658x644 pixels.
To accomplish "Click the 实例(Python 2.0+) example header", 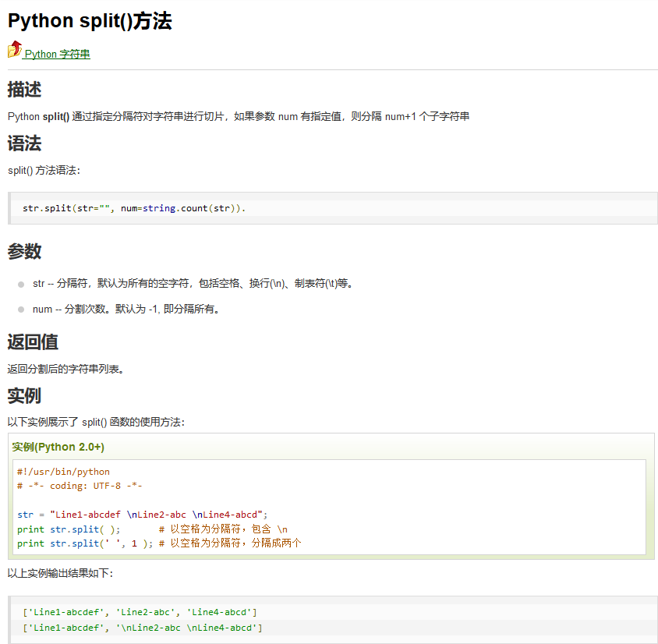I will (58, 447).
